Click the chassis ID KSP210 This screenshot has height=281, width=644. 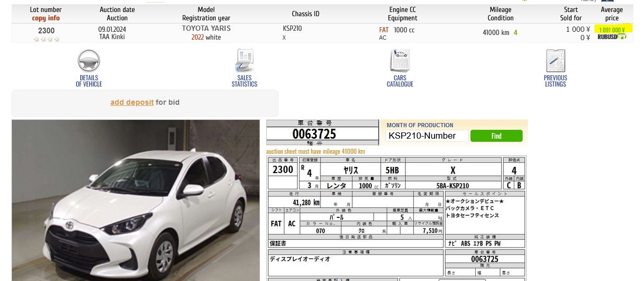pos(292,29)
